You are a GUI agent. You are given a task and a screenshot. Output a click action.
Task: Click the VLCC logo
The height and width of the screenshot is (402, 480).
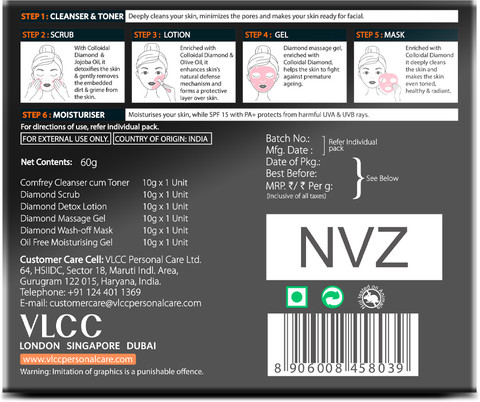tap(61, 326)
